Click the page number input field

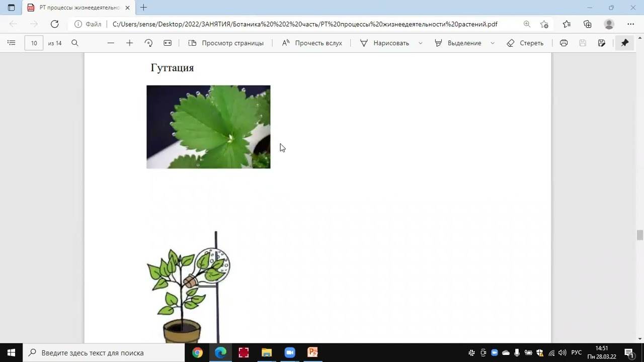click(34, 43)
